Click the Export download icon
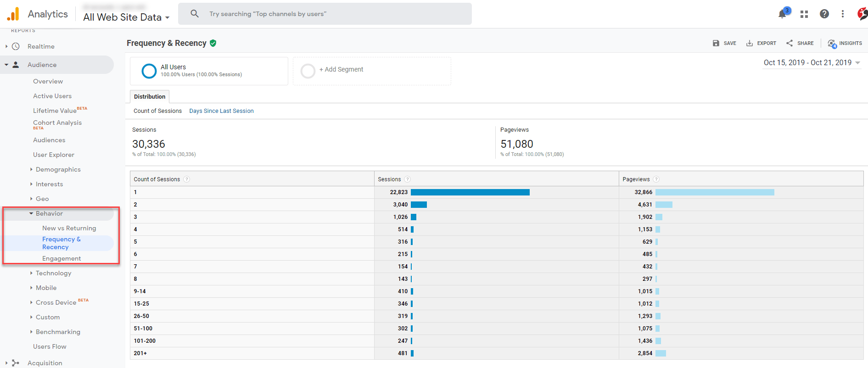Image resolution: width=868 pixels, height=368 pixels. click(750, 43)
